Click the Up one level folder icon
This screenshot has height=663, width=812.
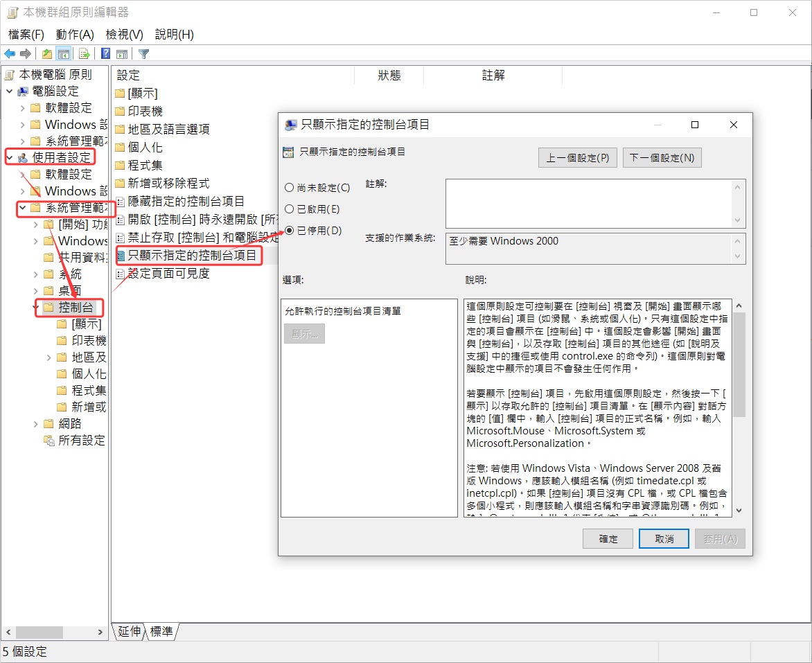[x=47, y=54]
